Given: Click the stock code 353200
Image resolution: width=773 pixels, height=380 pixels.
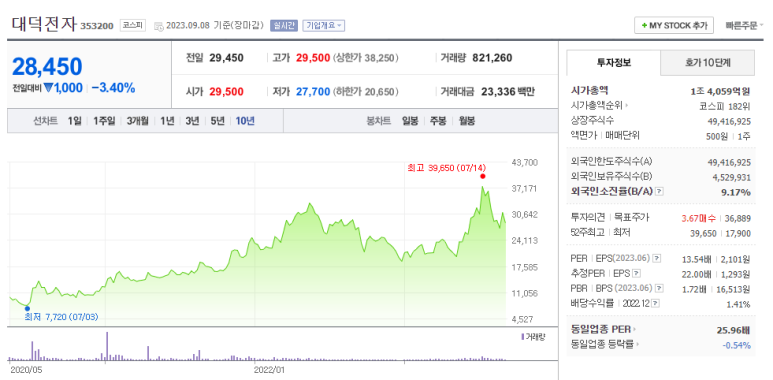Looking at the screenshot, I should 97,26.
